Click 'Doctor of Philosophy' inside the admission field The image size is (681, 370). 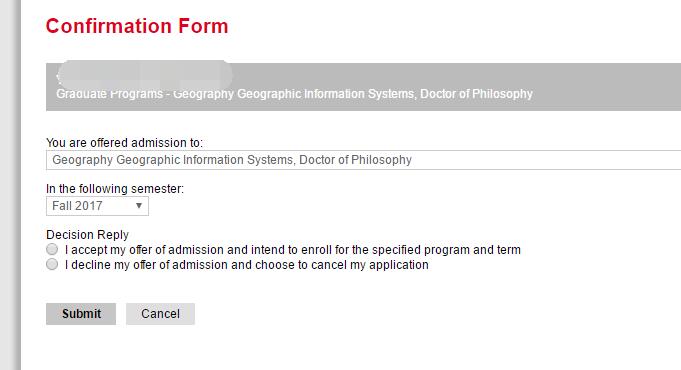pyautogui.click(x=355, y=160)
